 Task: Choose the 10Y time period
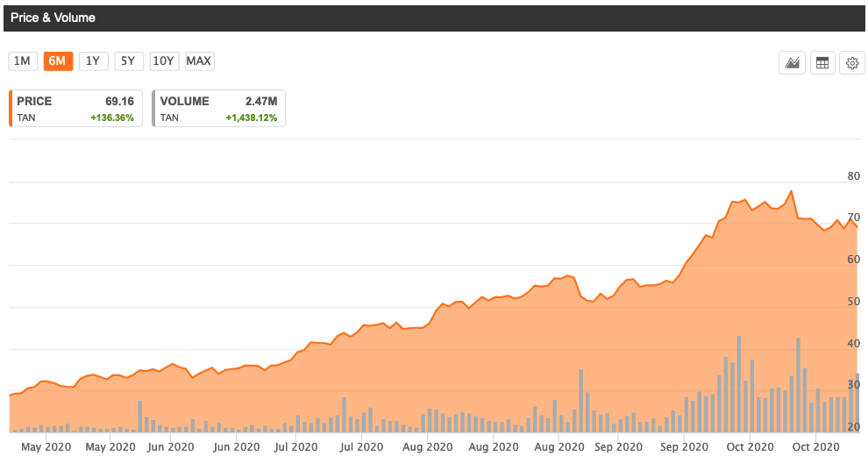click(164, 61)
